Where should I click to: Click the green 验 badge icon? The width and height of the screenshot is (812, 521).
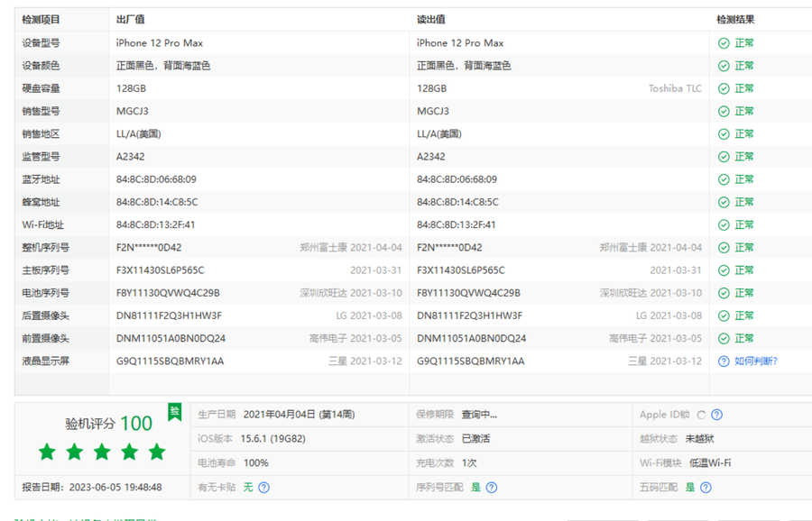[x=174, y=412]
